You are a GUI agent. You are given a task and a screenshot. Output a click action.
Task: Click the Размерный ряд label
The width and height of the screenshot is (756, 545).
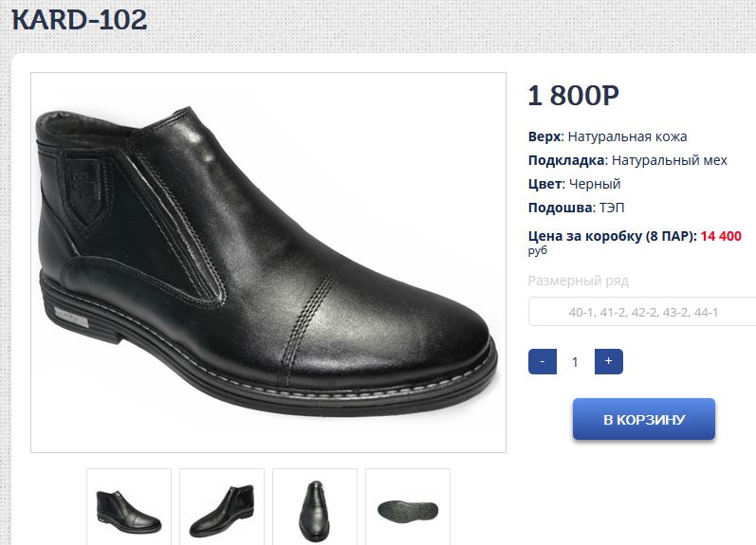(x=578, y=281)
